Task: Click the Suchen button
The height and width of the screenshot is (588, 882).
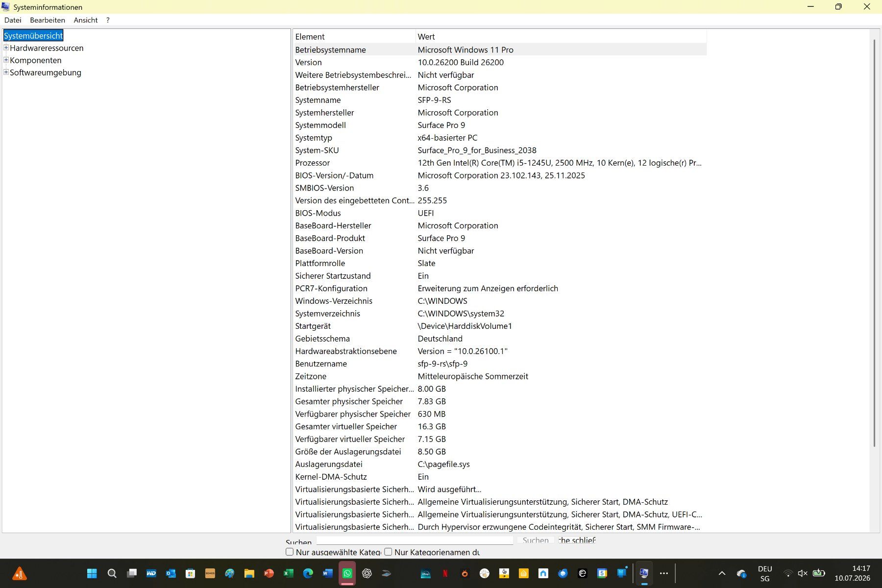Action: click(x=536, y=540)
